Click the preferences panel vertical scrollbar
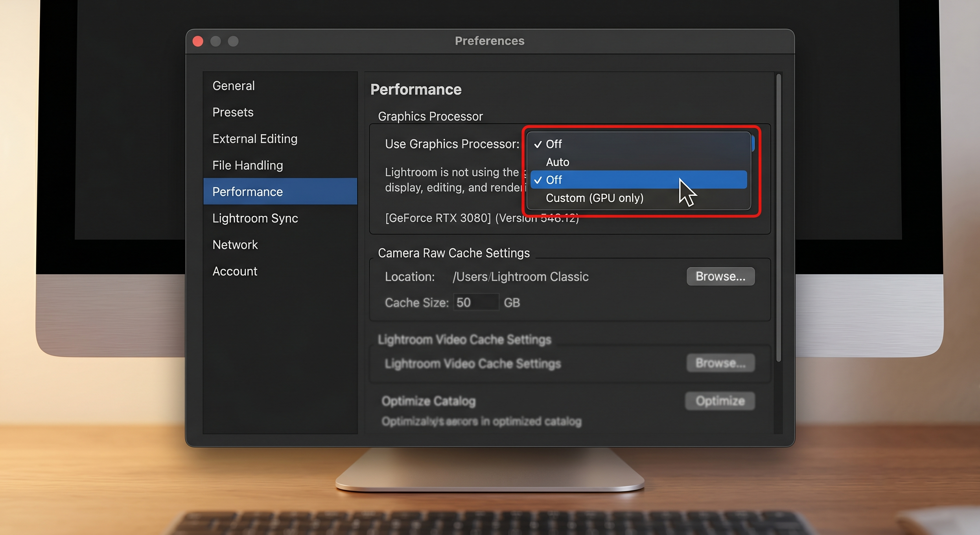 coord(779,218)
